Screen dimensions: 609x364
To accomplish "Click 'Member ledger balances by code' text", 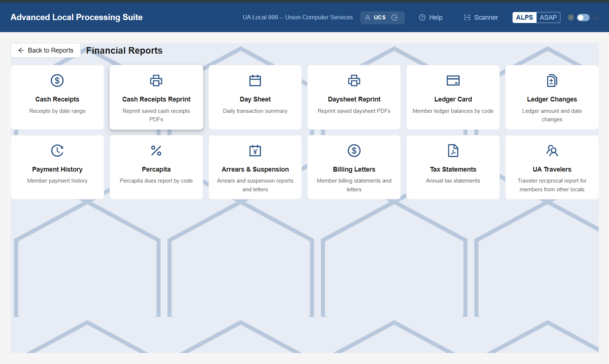I will coord(453,111).
